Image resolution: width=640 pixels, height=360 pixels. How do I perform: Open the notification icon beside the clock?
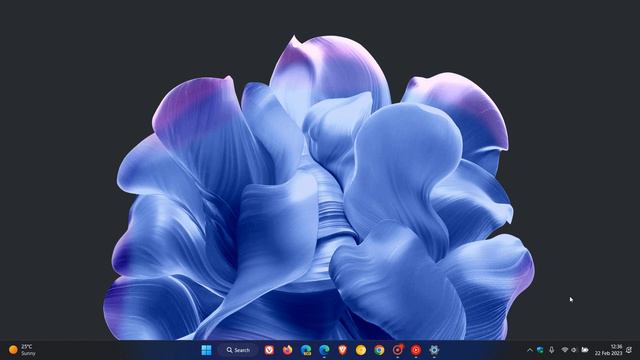[629, 350]
